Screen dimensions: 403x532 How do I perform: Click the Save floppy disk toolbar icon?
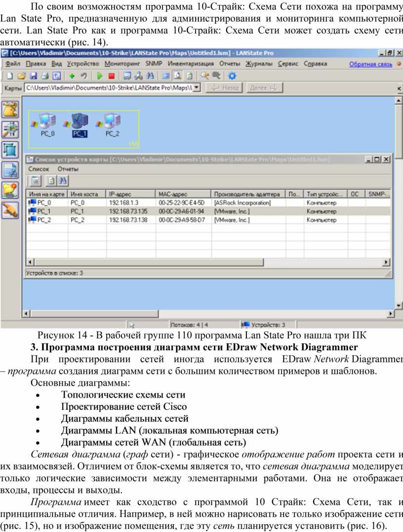[33, 76]
